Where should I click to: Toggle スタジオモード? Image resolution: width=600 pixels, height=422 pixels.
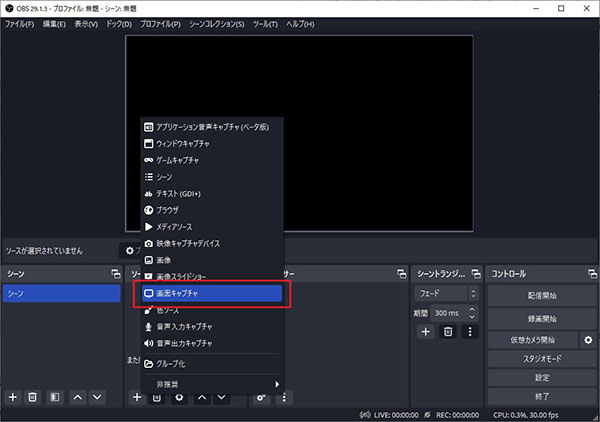[541, 358]
